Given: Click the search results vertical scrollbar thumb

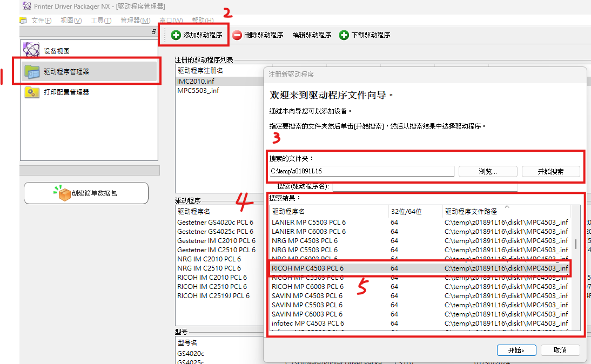Looking at the screenshot, I should pyautogui.click(x=575, y=244).
